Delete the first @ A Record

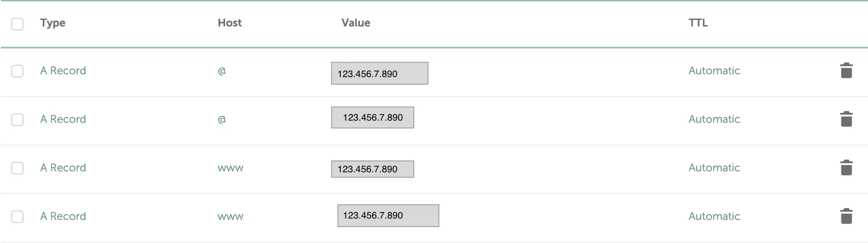[846, 71]
